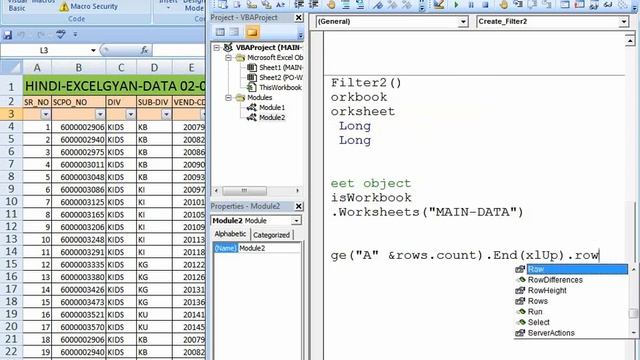The image size is (640, 360).
Task: Open the Locals Window icon
Action: tap(565, 4)
